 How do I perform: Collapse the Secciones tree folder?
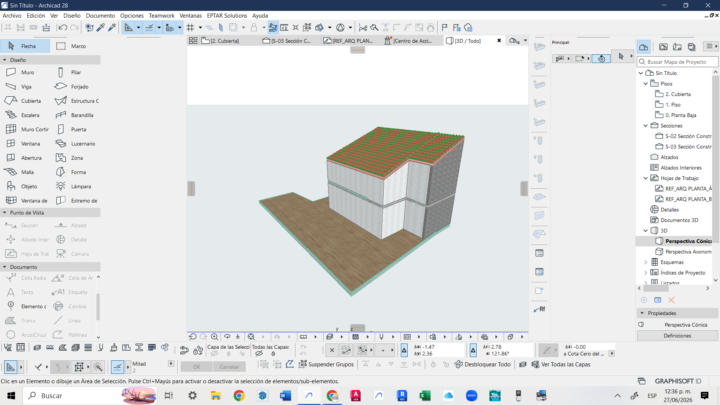pyautogui.click(x=646, y=125)
